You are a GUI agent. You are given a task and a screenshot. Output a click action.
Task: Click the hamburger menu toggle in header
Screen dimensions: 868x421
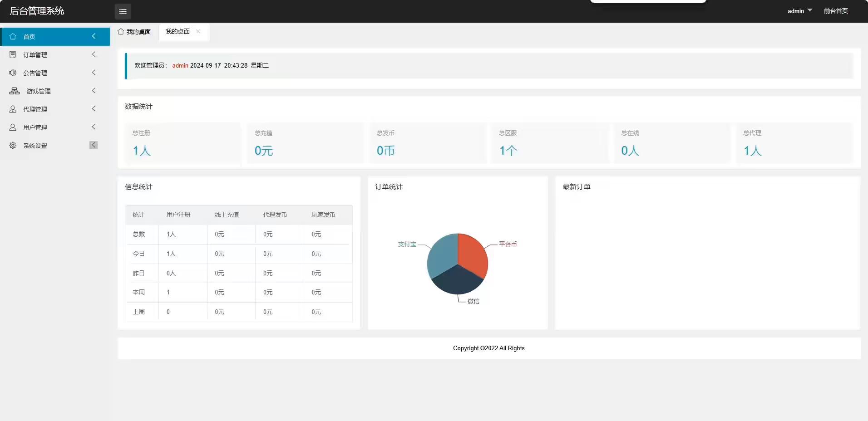pyautogui.click(x=123, y=11)
